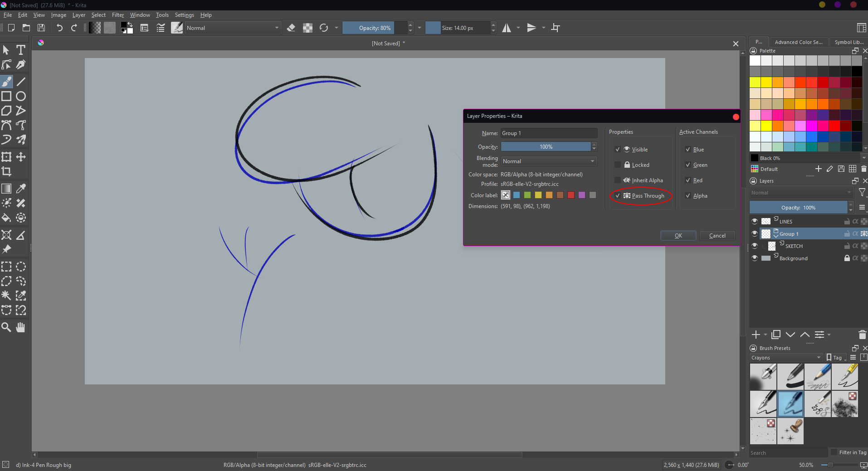This screenshot has width=868, height=471.
Task: Open the Blending mode dropdown in Layer Properties
Action: [548, 161]
